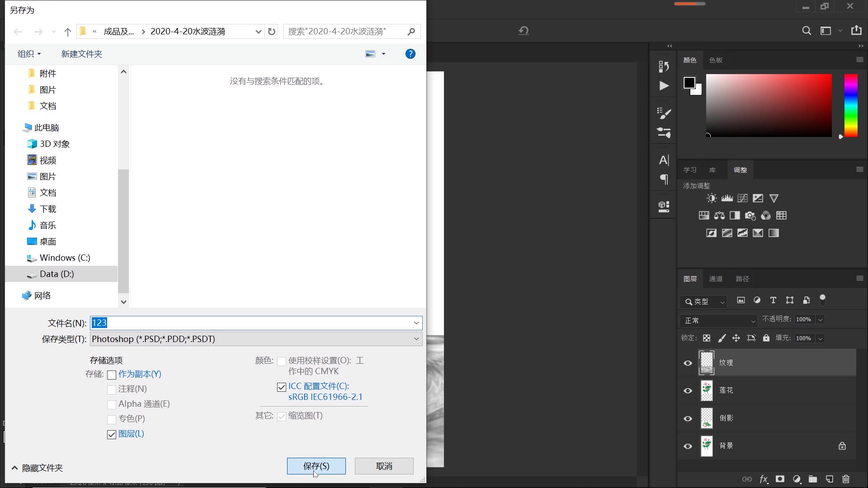Click the link layers icon
868x488 pixels.
pos(748,479)
